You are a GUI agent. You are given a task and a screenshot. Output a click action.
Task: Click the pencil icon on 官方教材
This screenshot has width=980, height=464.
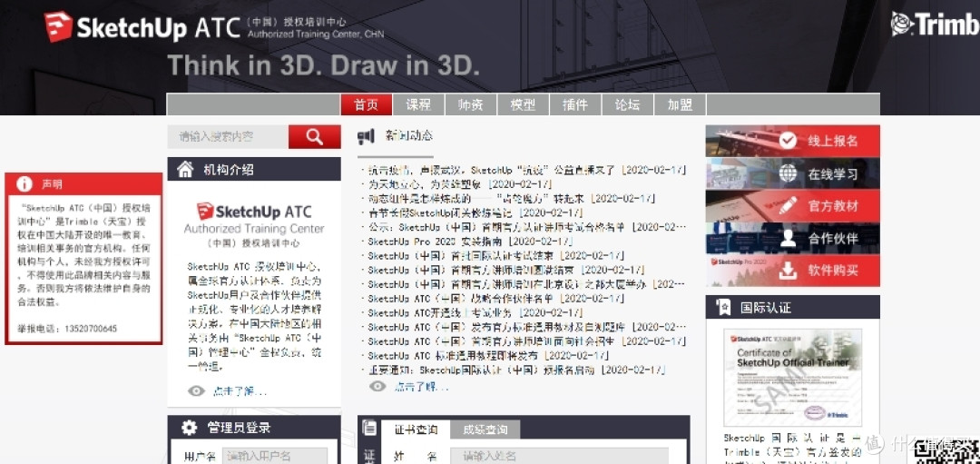(x=789, y=205)
